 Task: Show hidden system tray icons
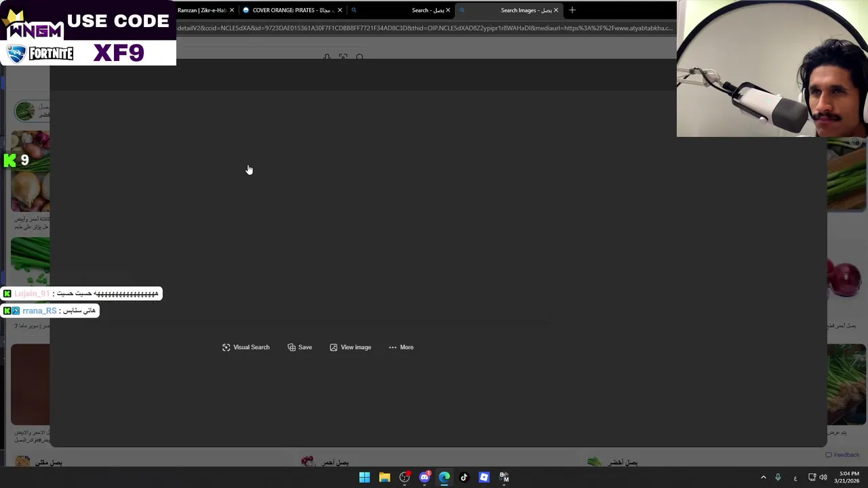click(764, 477)
